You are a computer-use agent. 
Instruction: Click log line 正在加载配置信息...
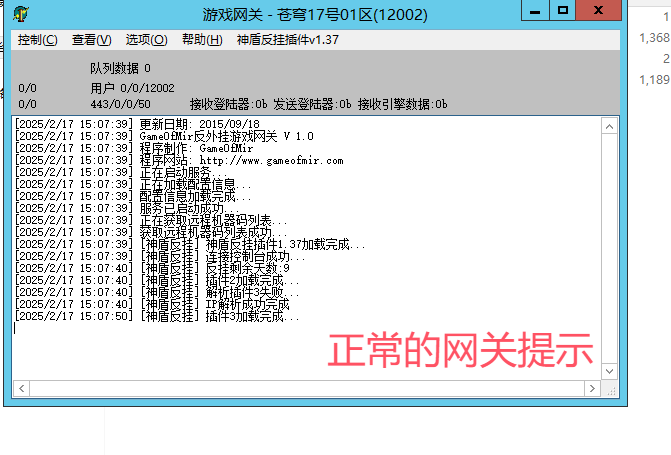(x=133, y=184)
